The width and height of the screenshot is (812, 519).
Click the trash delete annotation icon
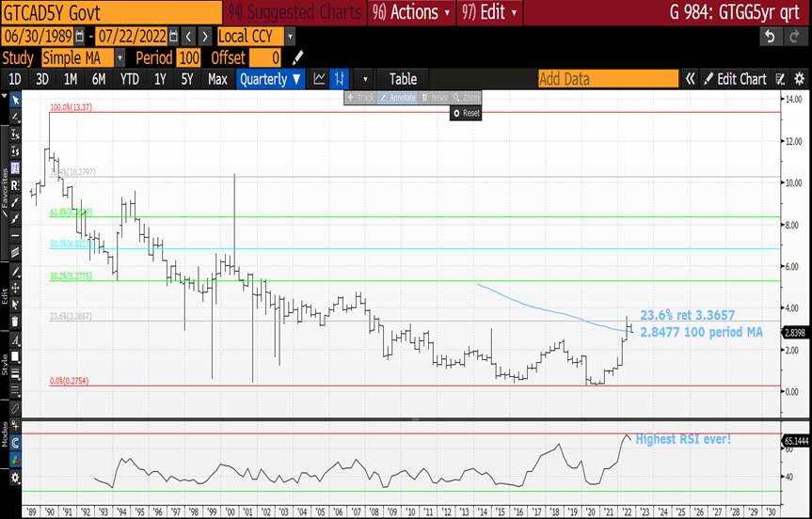coord(15,322)
